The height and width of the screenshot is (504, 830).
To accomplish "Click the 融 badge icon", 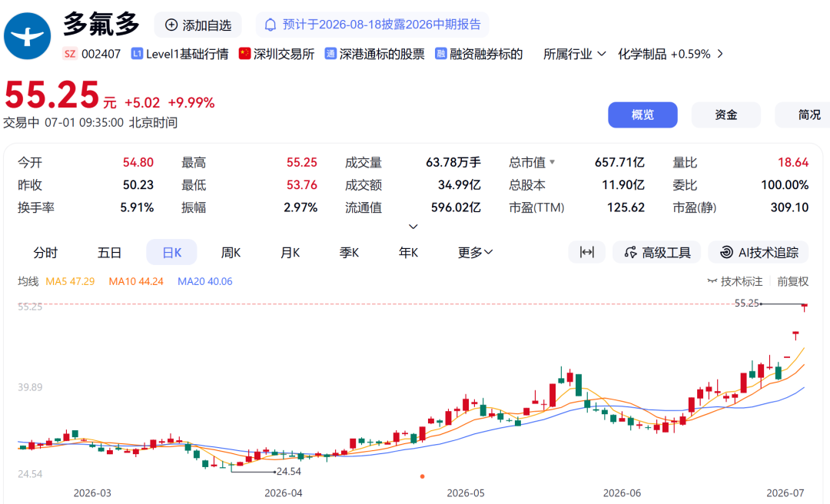I will coord(440,54).
